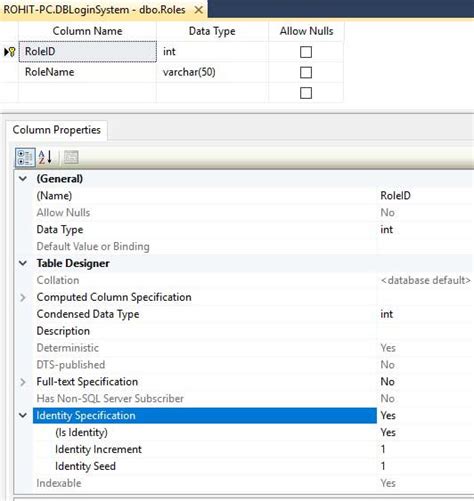The image size is (474, 501).
Task: Sort properties alphabetically with A-Z button
Action: [x=45, y=157]
